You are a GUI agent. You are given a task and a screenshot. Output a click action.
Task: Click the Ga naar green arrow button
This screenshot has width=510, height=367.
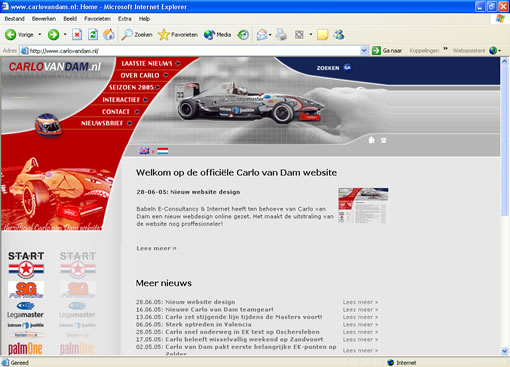376,51
